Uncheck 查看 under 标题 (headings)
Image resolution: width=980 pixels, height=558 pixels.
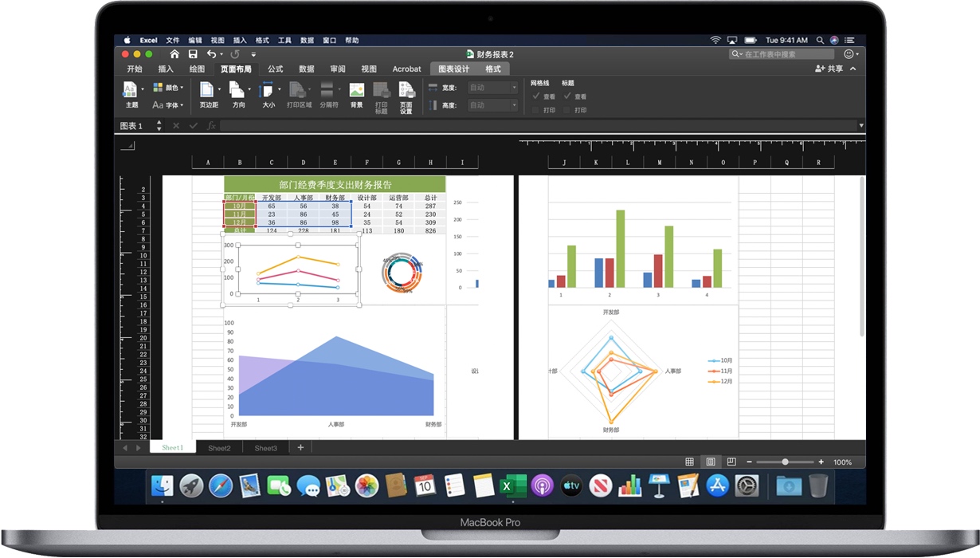pos(567,96)
